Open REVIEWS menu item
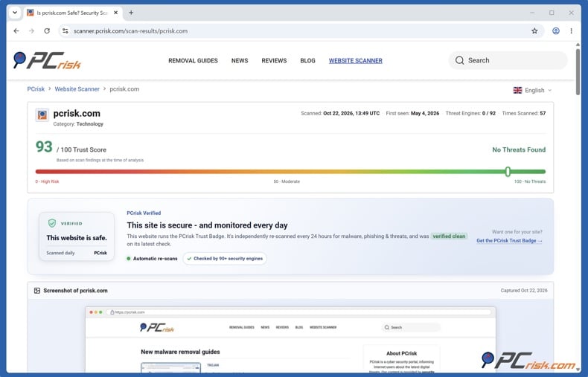Viewport: 588px width, 377px height. (274, 61)
